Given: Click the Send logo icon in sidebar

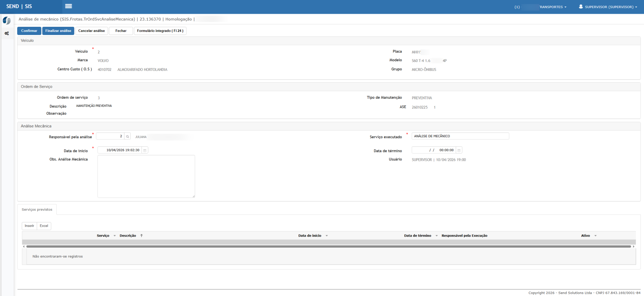Looking at the screenshot, I should (x=7, y=21).
